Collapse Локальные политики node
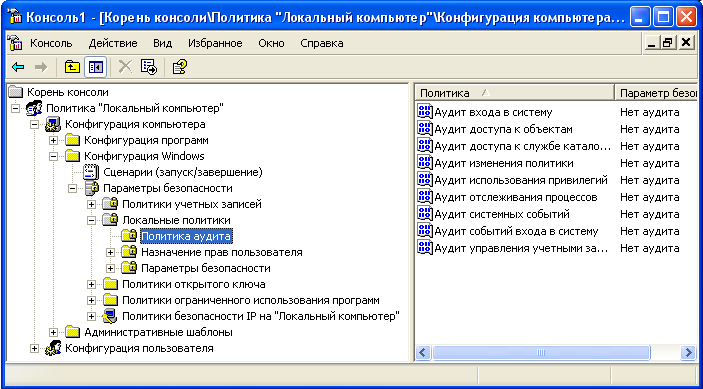 tap(91, 220)
